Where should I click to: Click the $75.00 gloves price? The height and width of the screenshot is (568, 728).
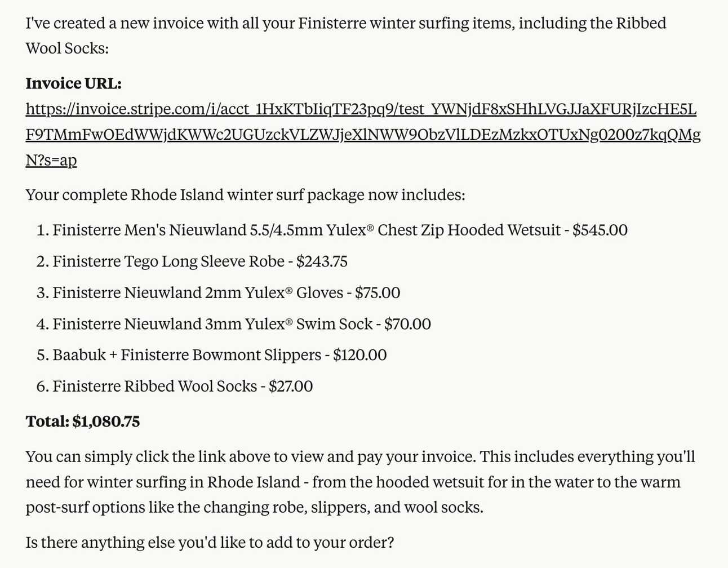tap(378, 293)
